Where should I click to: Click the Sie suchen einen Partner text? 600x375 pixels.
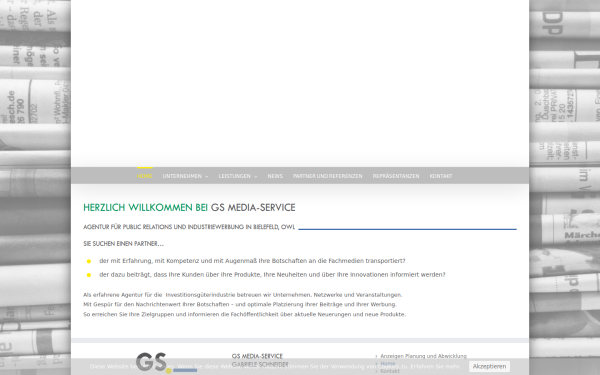pyautogui.click(x=124, y=243)
